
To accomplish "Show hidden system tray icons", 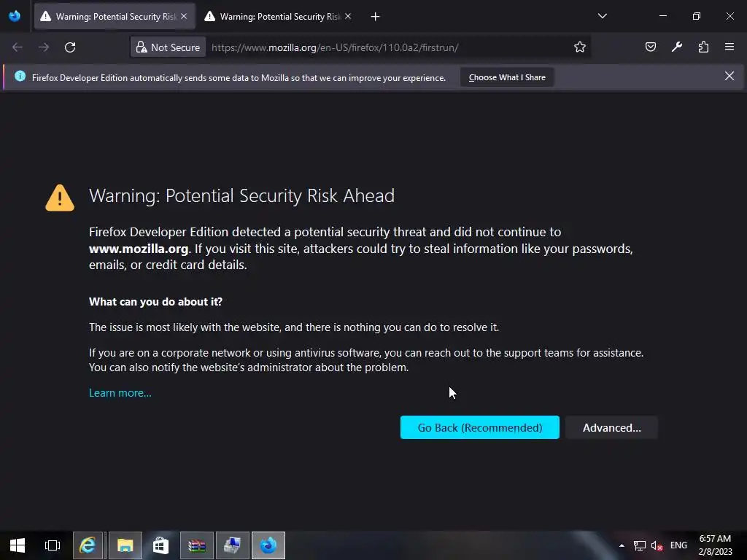I will [622, 545].
